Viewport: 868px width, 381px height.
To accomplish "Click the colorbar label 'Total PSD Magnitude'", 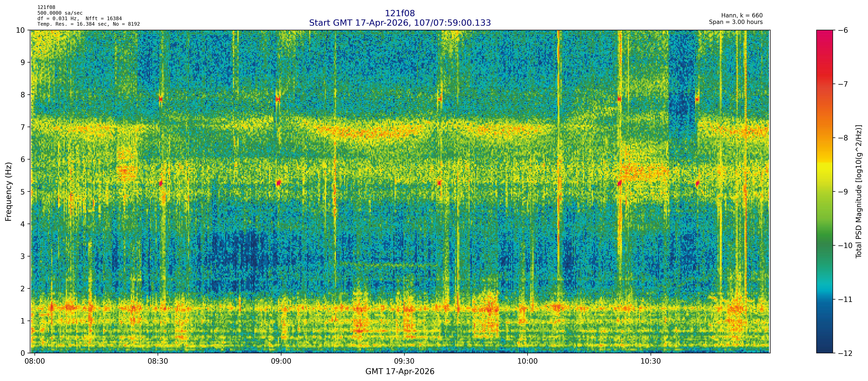I will pyautogui.click(x=859, y=192).
